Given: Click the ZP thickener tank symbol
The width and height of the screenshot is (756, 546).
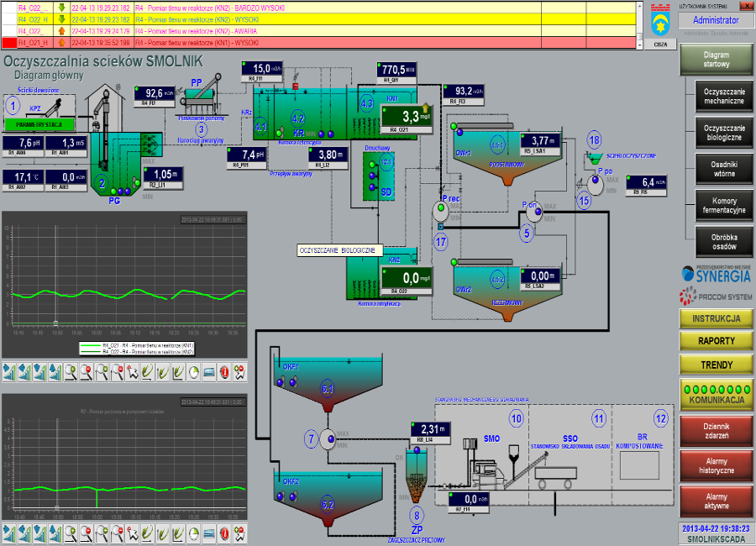Looking at the screenshot, I should tap(416, 476).
